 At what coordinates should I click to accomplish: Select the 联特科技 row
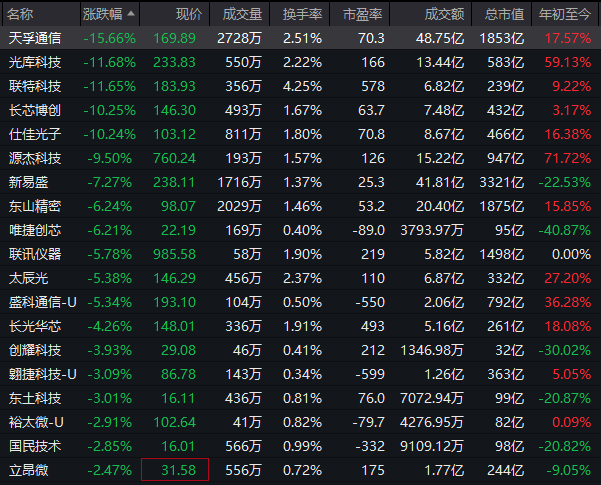[x=300, y=86]
